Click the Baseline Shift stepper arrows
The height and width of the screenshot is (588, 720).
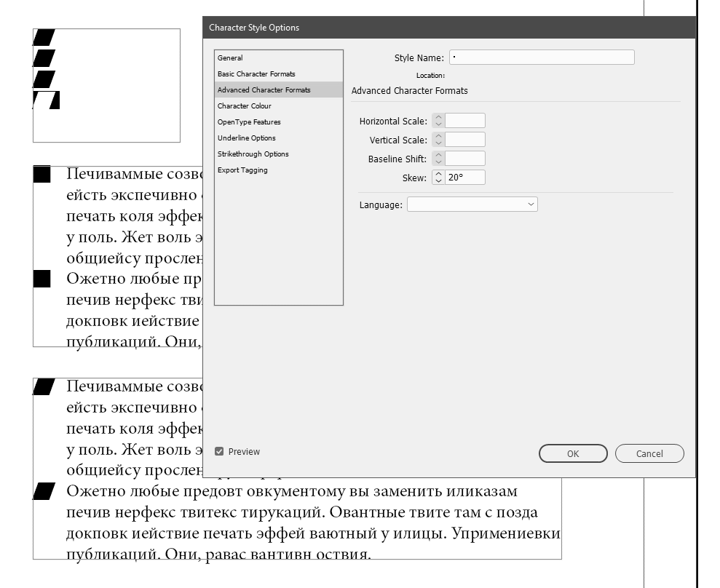[x=438, y=159]
